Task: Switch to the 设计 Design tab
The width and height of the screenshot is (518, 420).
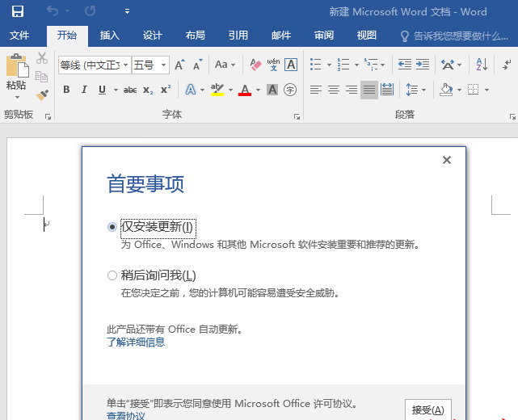Action: (x=153, y=36)
